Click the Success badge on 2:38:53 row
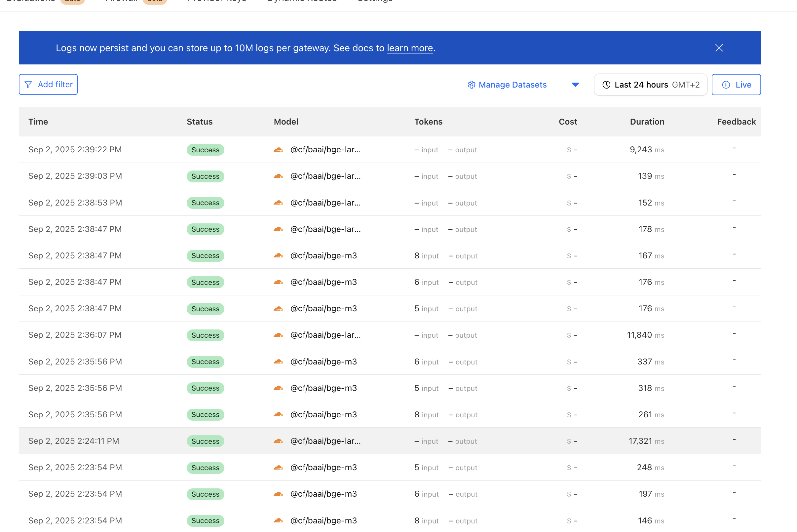This screenshot has width=797, height=532. pyautogui.click(x=205, y=203)
